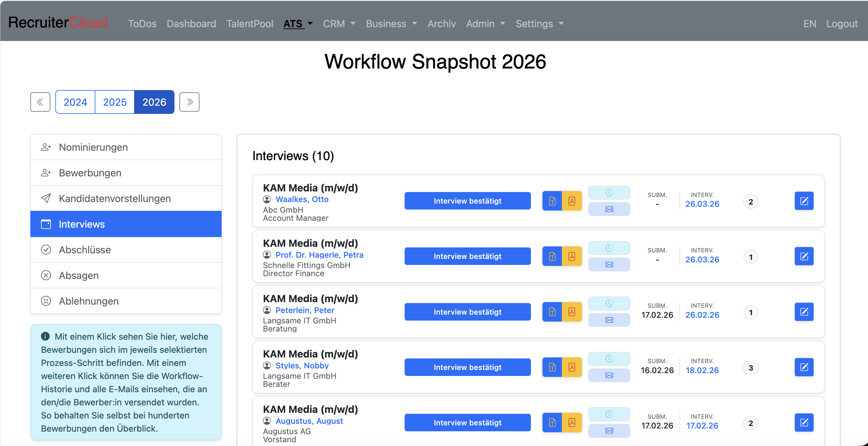
Task: Click Interview bestätigt button for Peterlein
Action: 467,312
